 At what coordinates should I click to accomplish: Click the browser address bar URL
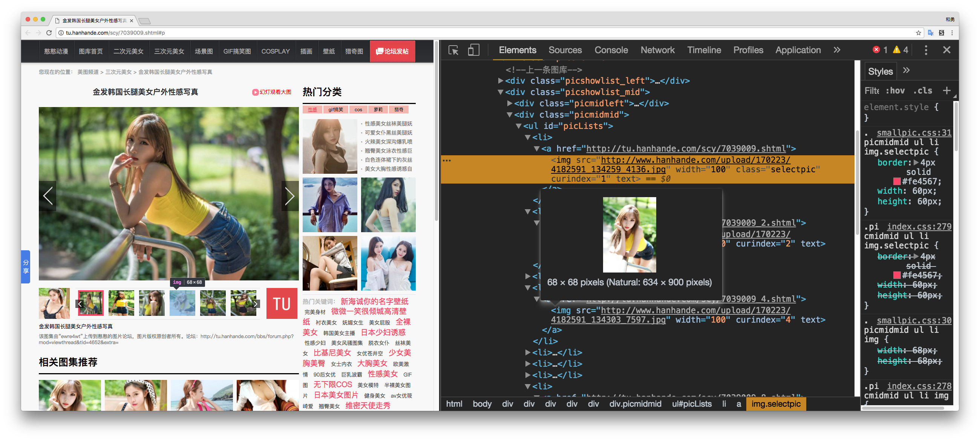[115, 33]
